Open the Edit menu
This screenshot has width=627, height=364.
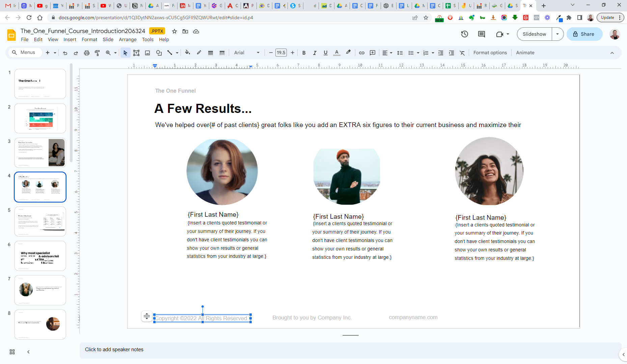coord(38,39)
